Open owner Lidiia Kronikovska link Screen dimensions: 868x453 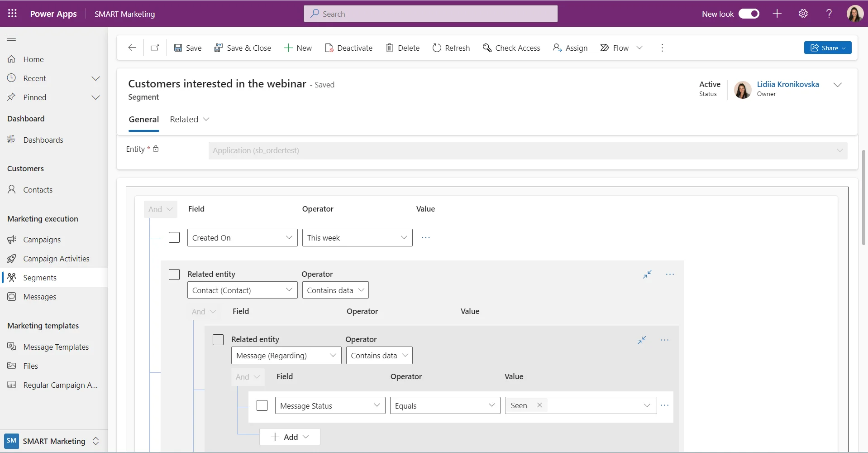point(787,84)
